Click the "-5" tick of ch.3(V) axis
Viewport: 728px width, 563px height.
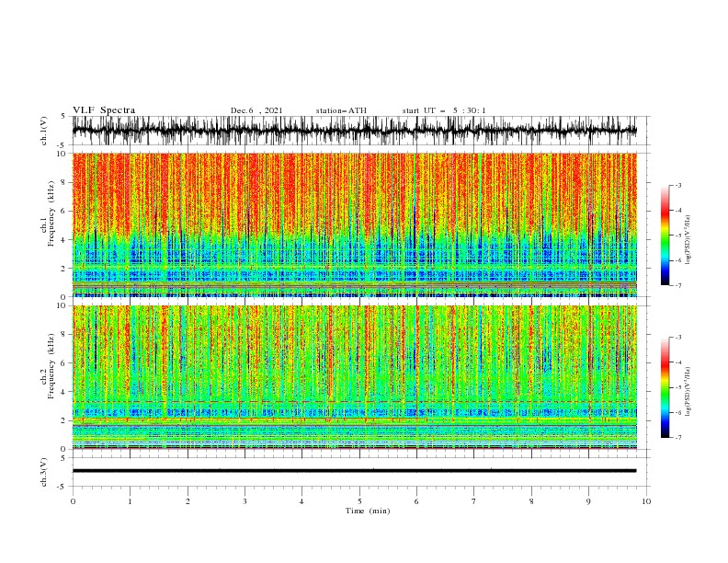click(x=62, y=487)
